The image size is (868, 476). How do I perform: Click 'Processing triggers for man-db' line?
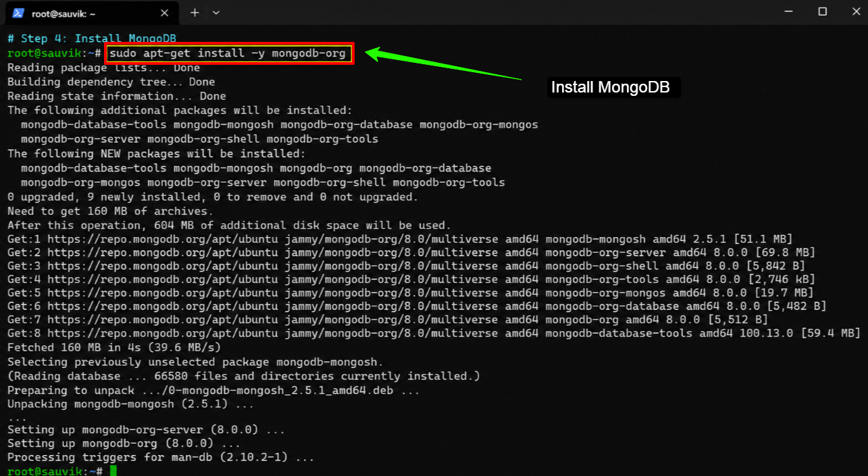tap(161, 457)
